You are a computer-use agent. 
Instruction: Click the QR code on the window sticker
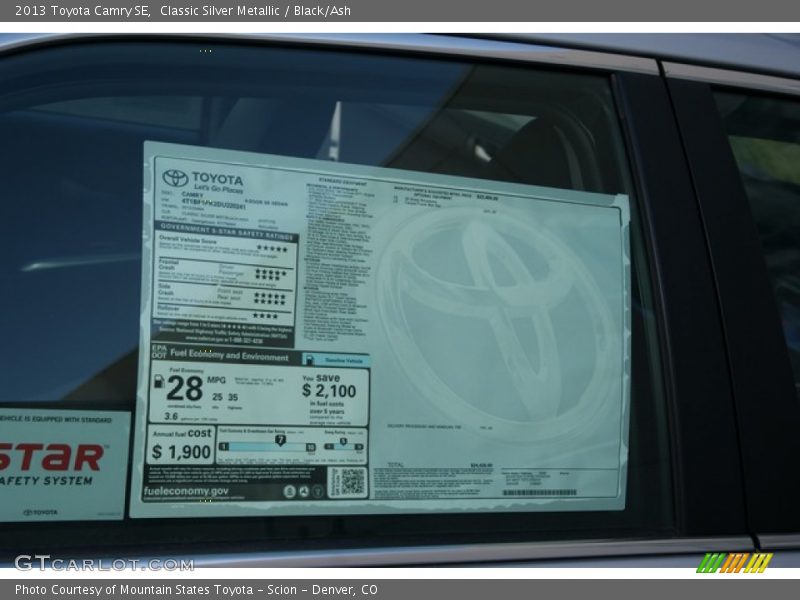coord(352,482)
